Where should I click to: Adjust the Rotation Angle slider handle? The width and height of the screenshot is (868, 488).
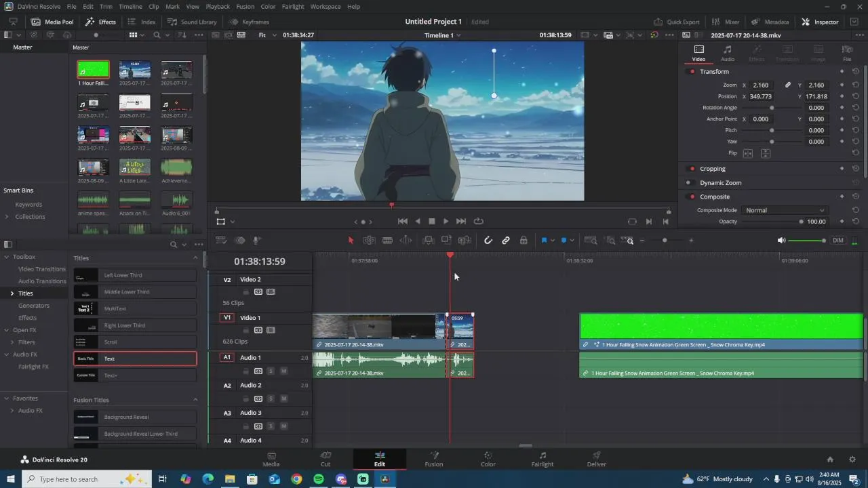[772, 108]
